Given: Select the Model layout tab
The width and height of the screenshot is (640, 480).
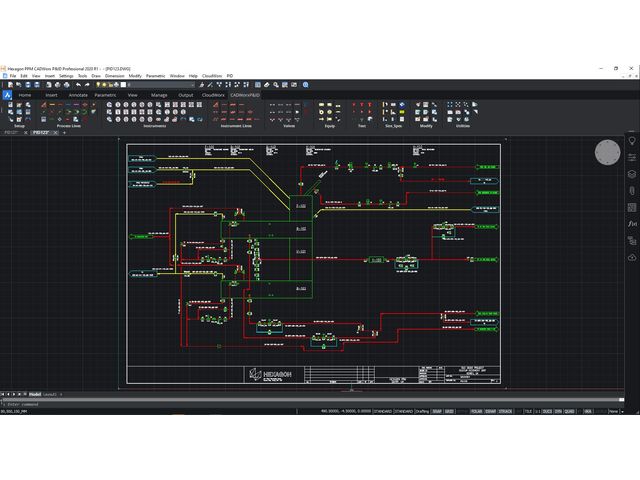Looking at the screenshot, I should tap(34, 394).
